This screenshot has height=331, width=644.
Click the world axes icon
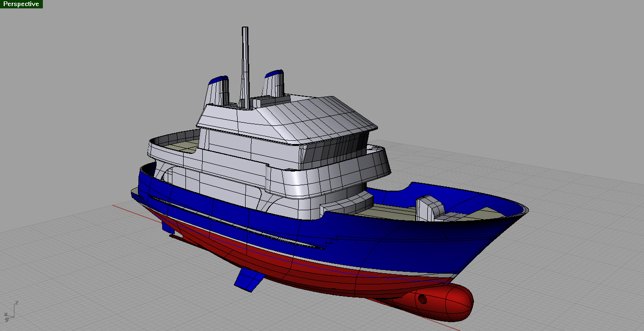click(9, 312)
